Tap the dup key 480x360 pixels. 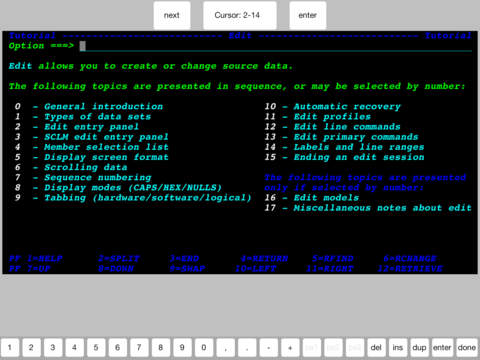pos(419,348)
